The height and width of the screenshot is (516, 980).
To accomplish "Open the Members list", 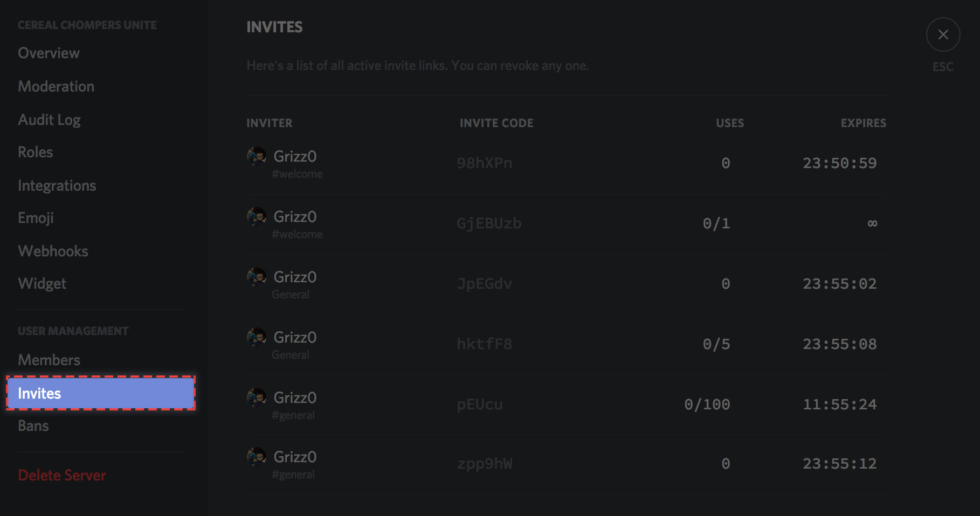I will coord(49,360).
